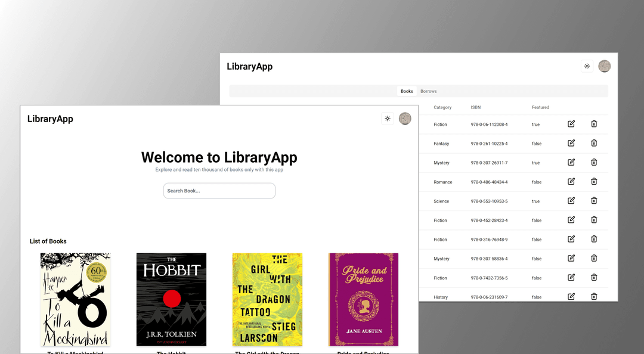Click the false value in the Romance row
This screenshot has width=644, height=354.
pyautogui.click(x=537, y=182)
